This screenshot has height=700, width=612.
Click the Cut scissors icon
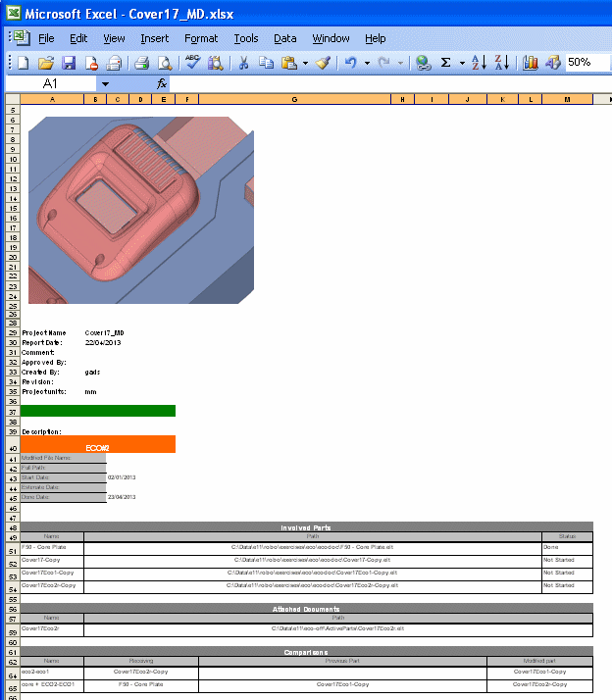[242, 63]
